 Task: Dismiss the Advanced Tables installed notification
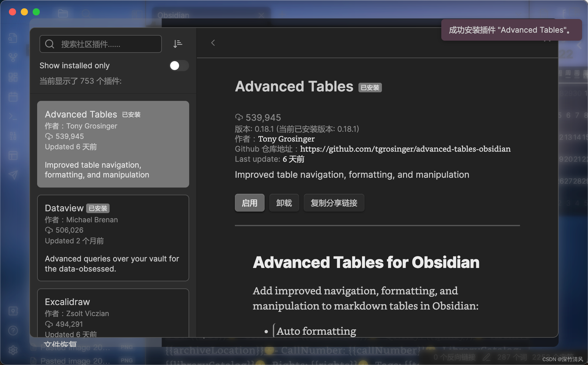[511, 30]
